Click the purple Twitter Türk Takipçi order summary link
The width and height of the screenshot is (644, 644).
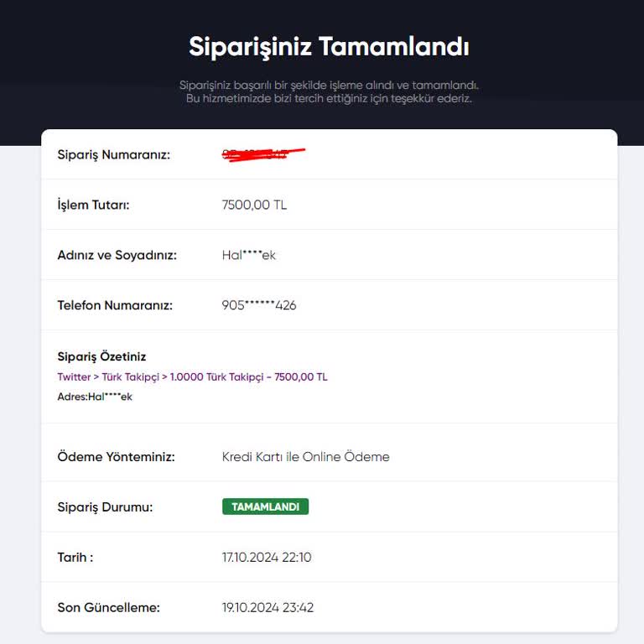[x=192, y=377]
